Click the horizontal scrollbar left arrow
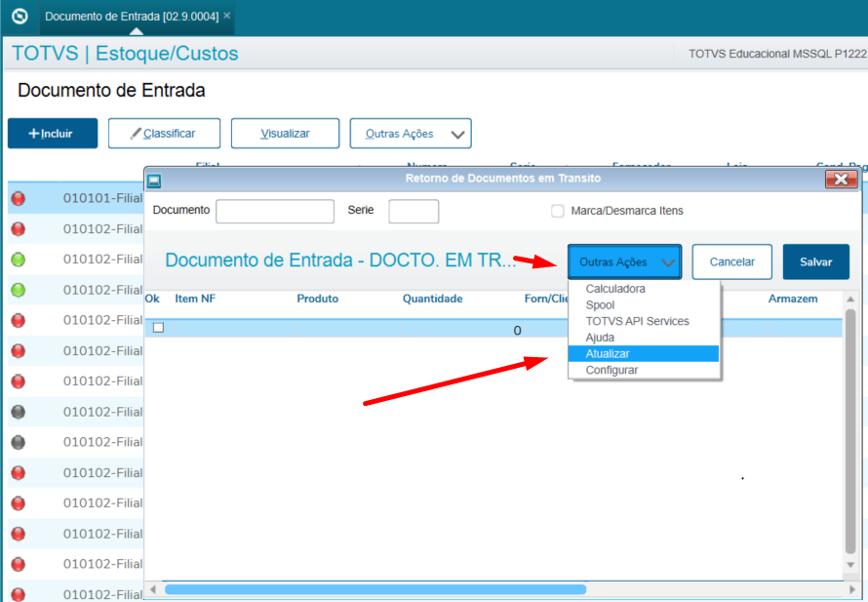Viewport: 868px width, 602px height. [153, 589]
